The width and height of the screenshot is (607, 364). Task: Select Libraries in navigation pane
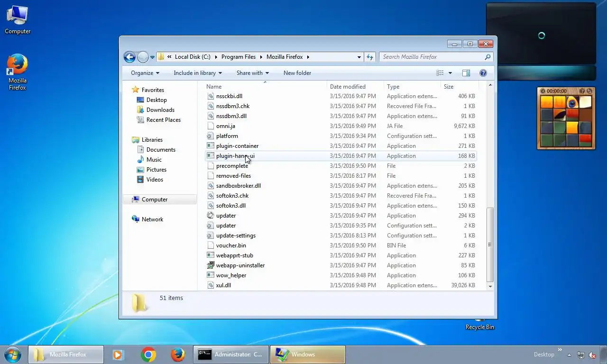(152, 140)
